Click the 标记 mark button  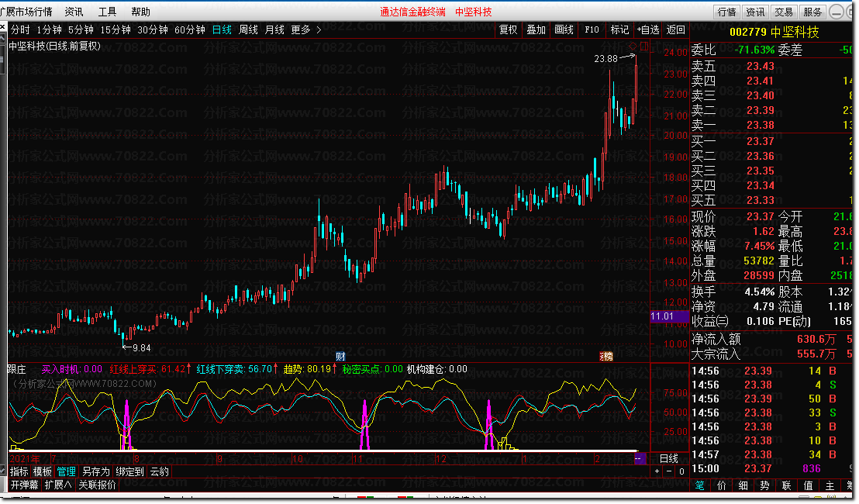(x=619, y=29)
